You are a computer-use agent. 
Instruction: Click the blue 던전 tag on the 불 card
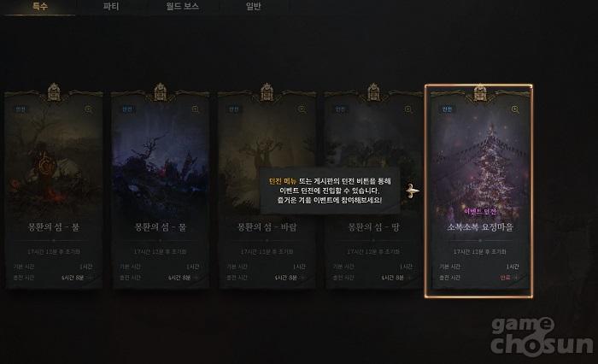tap(21, 109)
